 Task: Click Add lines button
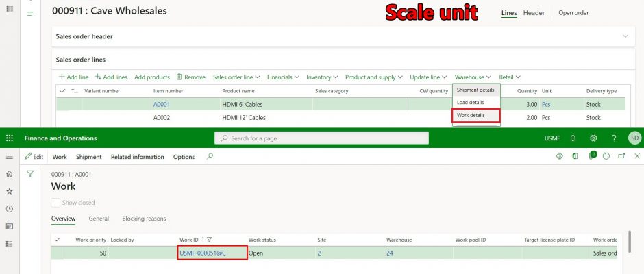(x=111, y=77)
